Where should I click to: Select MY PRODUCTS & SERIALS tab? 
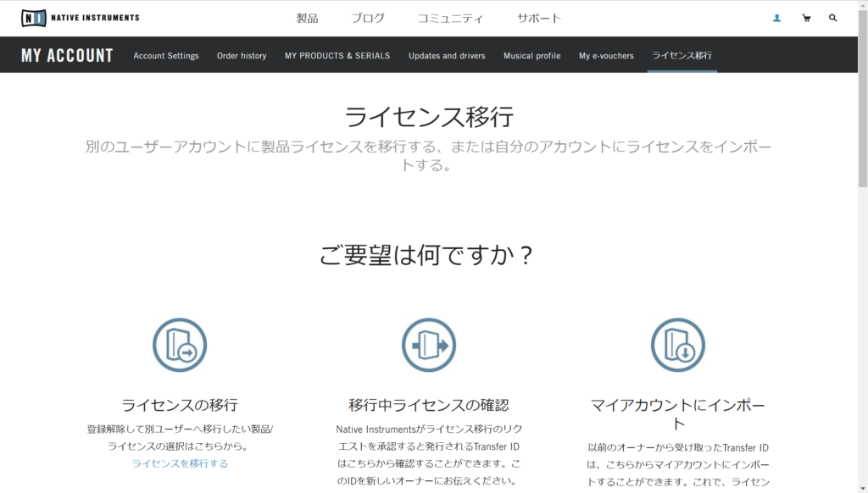[x=337, y=56]
